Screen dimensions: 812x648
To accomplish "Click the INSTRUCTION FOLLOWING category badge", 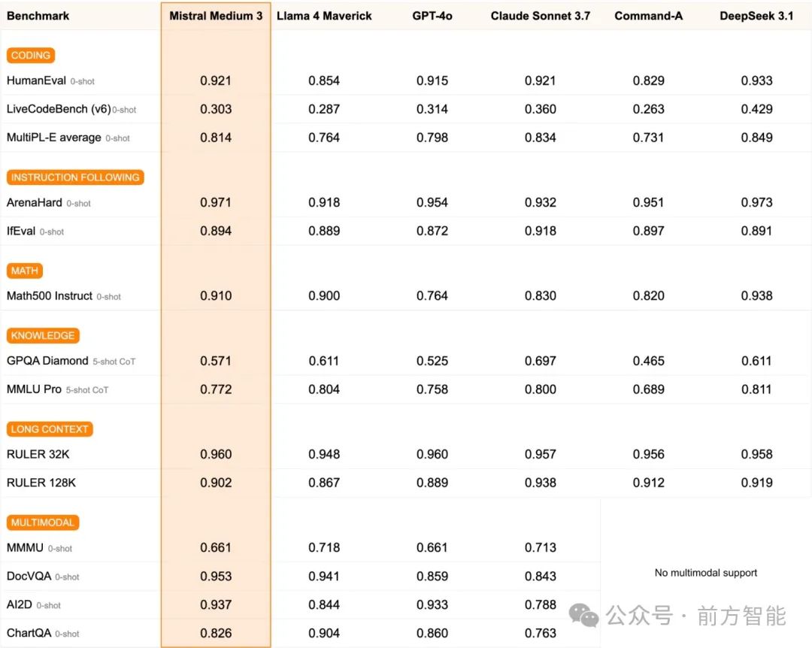I will tap(75, 177).
